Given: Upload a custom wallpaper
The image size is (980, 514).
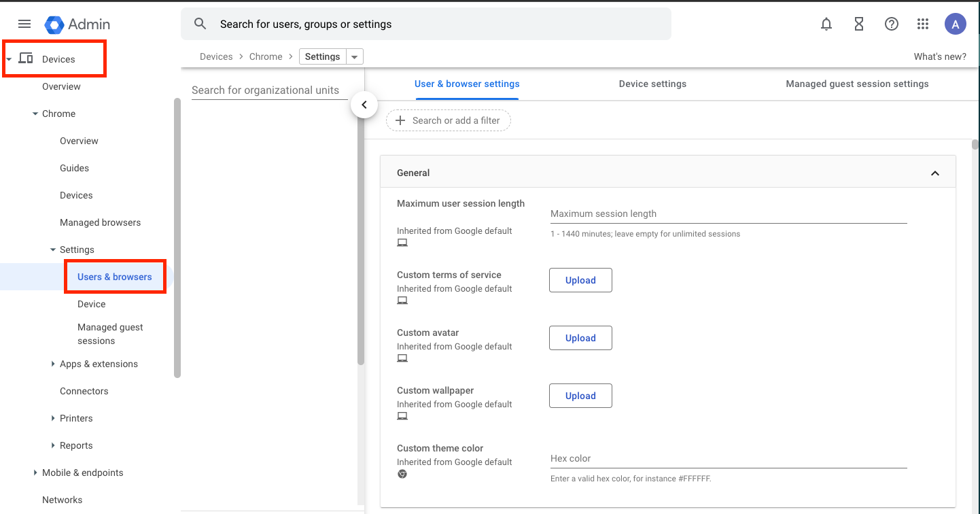Looking at the screenshot, I should pos(580,395).
